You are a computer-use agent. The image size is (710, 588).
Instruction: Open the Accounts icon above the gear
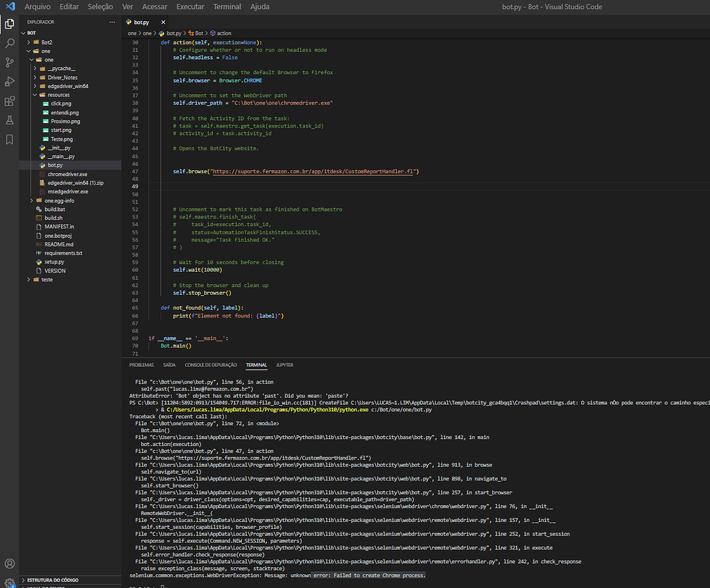tap(9, 563)
